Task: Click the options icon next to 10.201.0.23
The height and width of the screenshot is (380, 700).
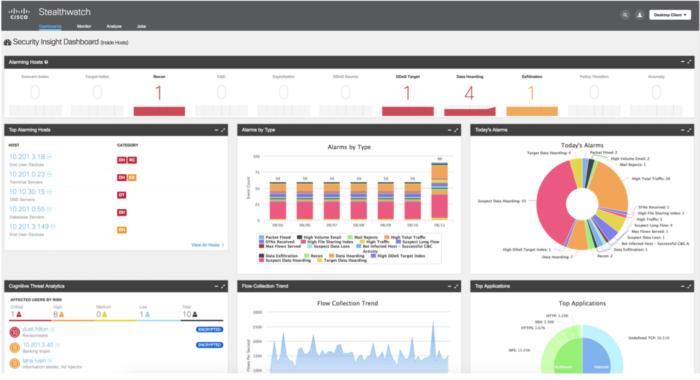Action: (49, 174)
